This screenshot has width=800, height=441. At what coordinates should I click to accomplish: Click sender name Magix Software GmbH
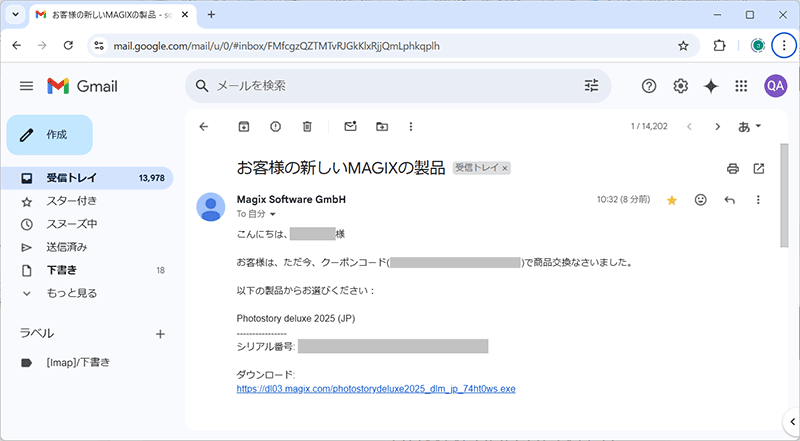pos(291,200)
